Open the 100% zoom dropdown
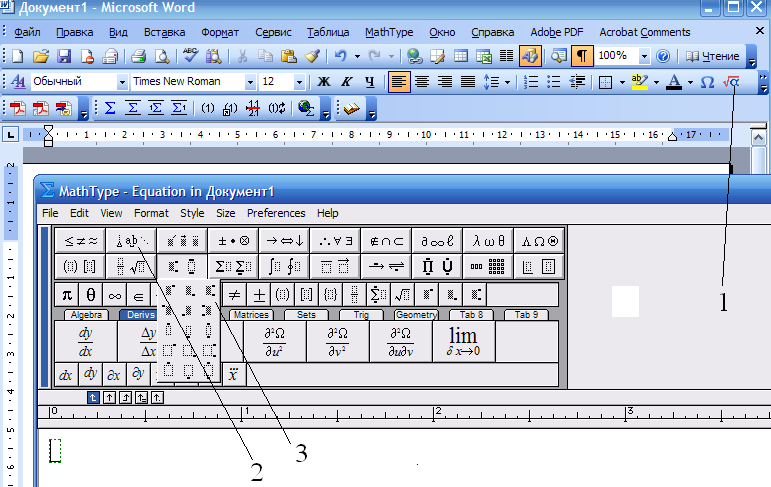771x487 pixels. tap(644, 56)
